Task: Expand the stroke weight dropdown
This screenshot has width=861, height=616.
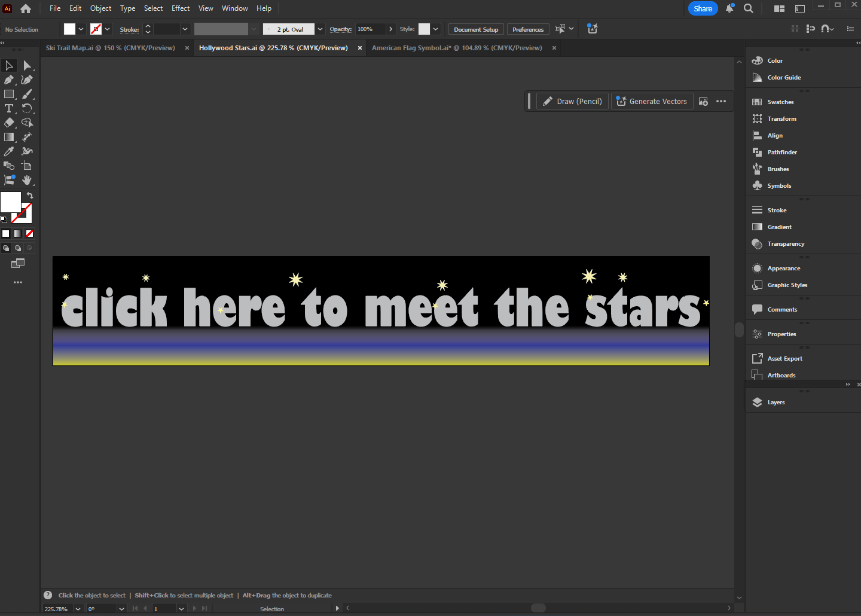Action: (185, 29)
